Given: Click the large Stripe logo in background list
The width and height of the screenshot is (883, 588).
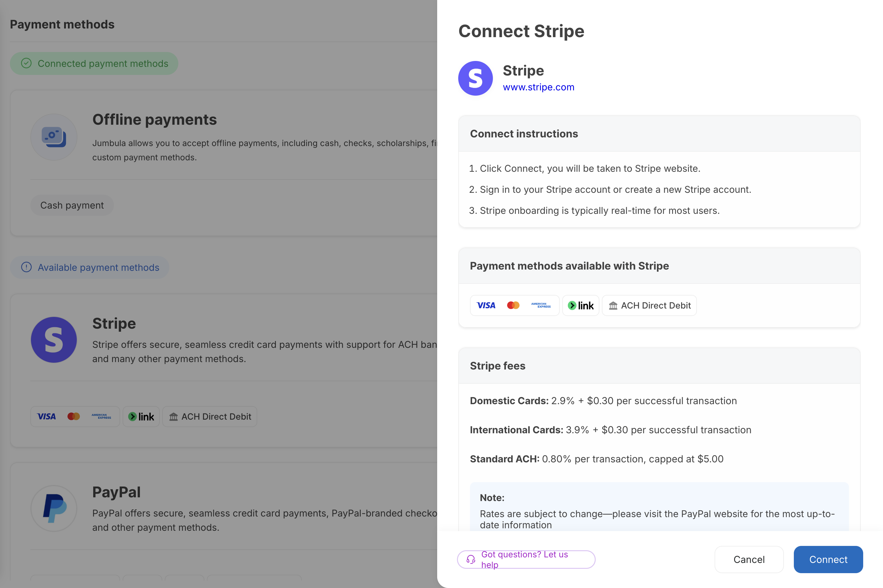Looking at the screenshot, I should [54, 340].
